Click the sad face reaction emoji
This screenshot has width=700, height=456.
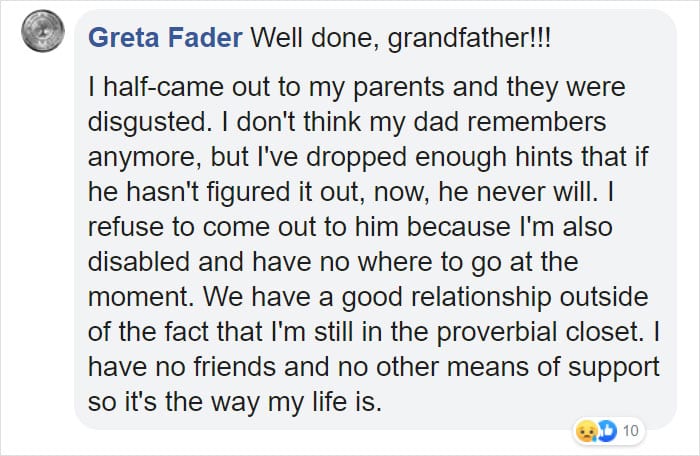pos(586,431)
